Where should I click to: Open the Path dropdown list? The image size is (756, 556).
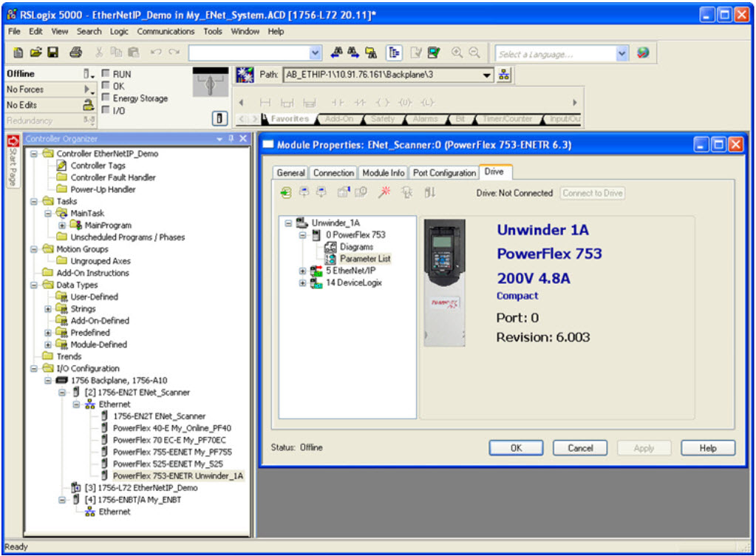click(x=487, y=75)
